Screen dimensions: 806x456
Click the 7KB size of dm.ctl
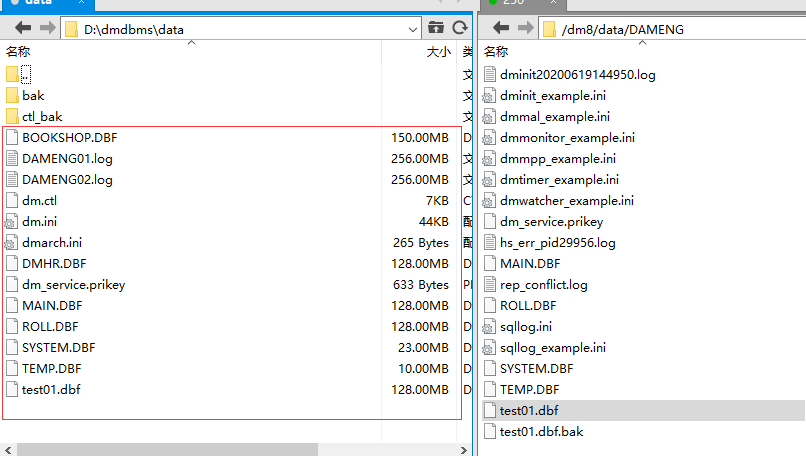[x=437, y=200]
